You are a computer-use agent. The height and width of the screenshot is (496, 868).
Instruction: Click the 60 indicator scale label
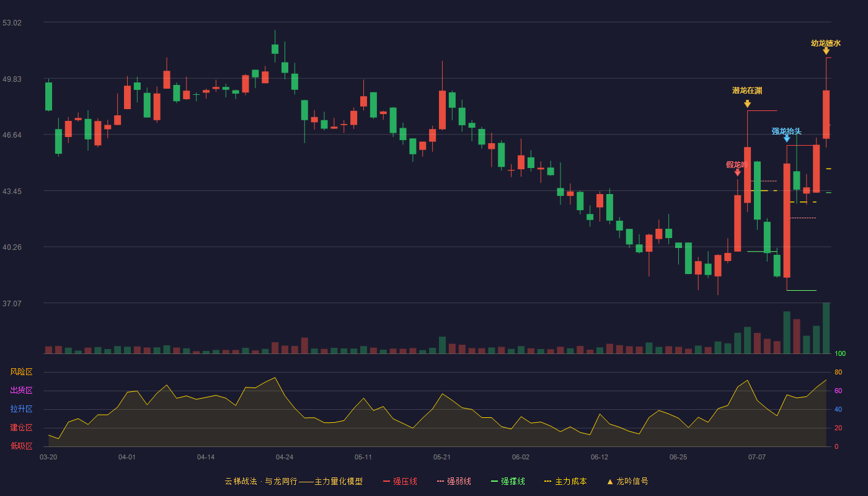[x=838, y=391]
